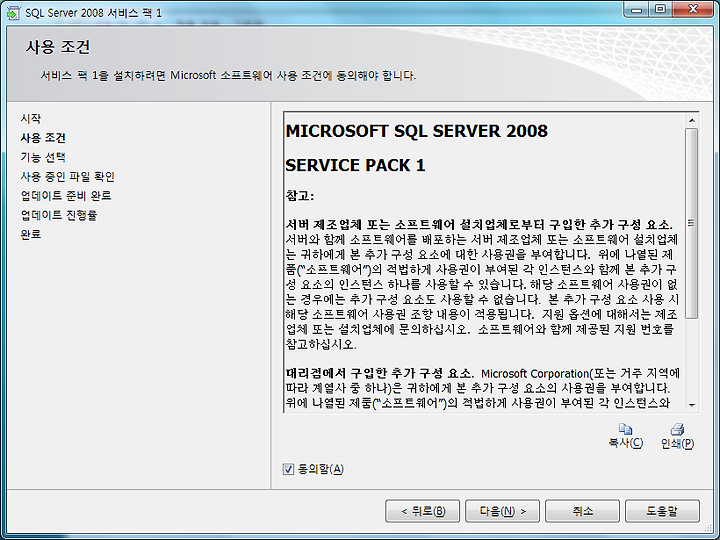Click the Print (인쇄) icon
This screenshot has height=540, width=720.
click(677, 429)
